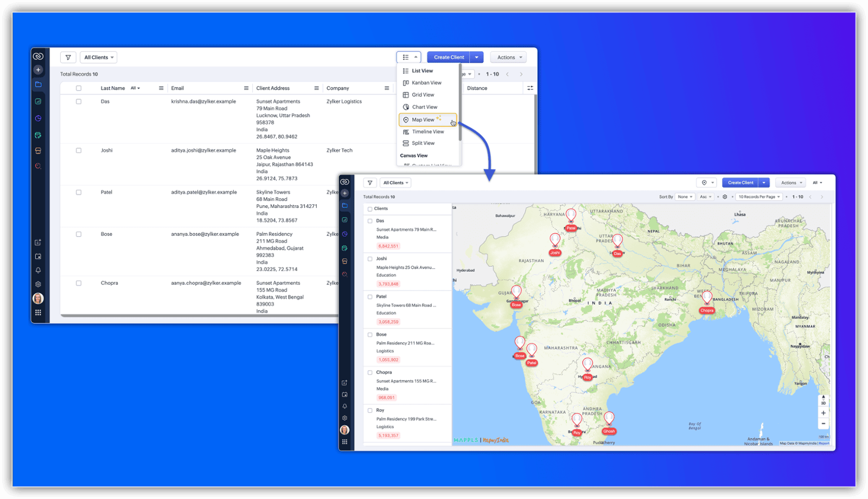Click the map zoom in plus button
The height and width of the screenshot is (499, 868).
click(823, 413)
